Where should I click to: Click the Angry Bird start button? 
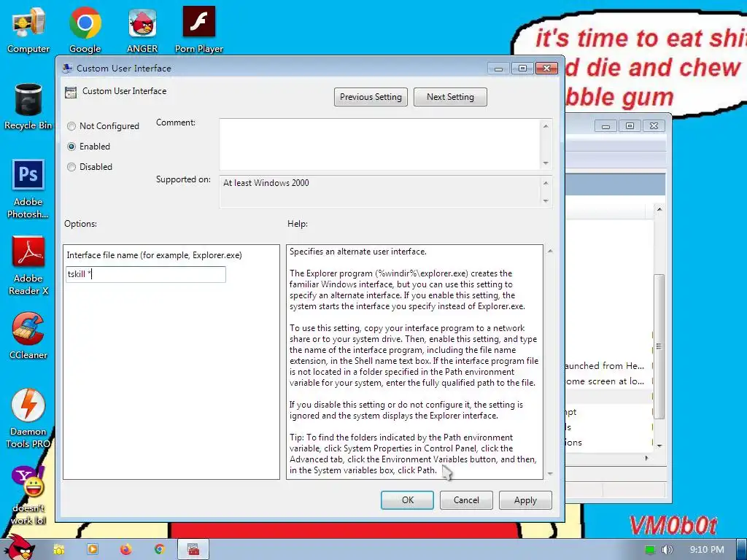coord(18,548)
